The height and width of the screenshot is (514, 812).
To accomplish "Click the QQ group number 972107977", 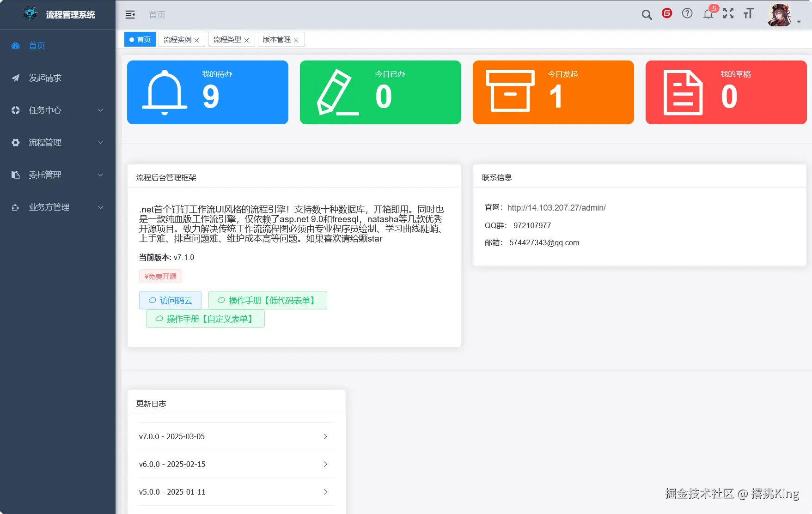I will (532, 225).
